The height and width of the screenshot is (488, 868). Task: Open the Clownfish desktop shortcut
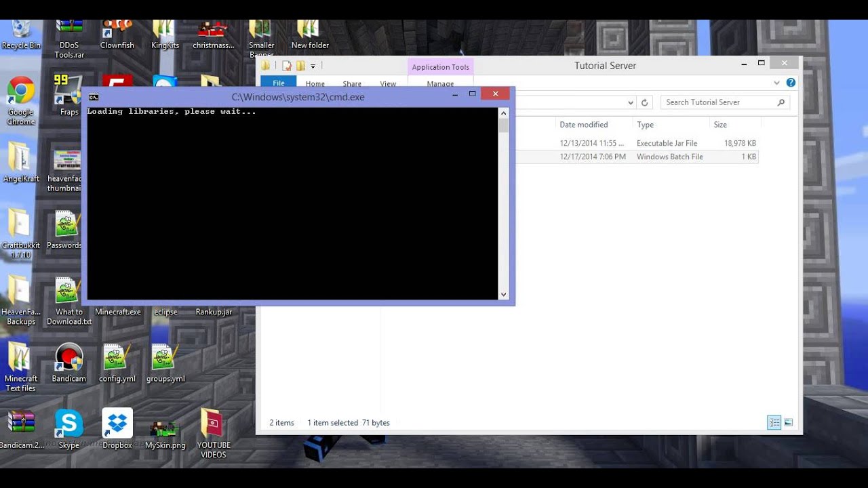coord(117,35)
